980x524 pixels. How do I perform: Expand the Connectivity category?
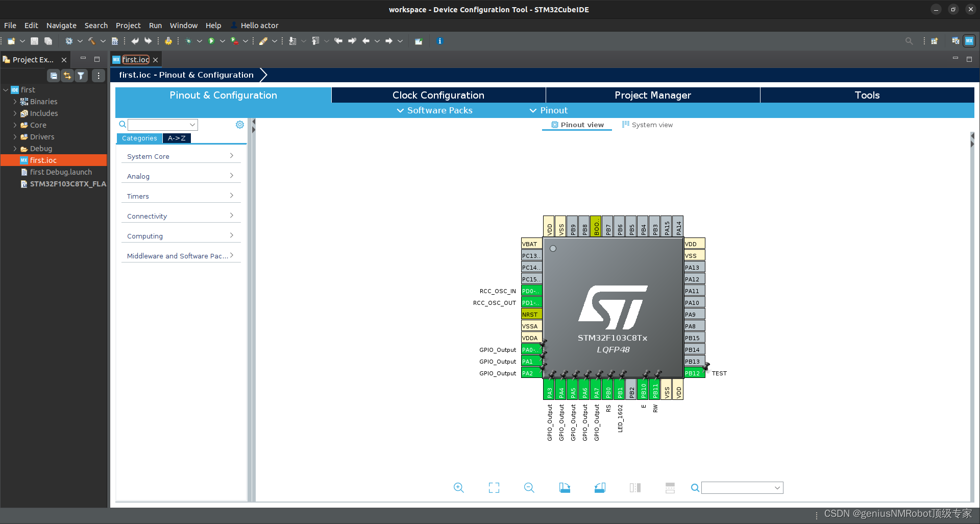click(x=180, y=216)
